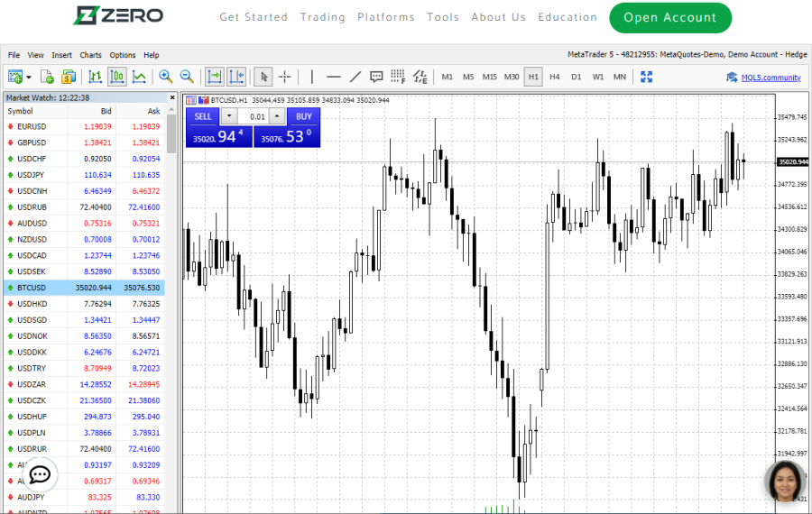812x514 pixels.
Task: Click the Market Watch scrollbar thumb
Action: pyautogui.click(x=171, y=133)
